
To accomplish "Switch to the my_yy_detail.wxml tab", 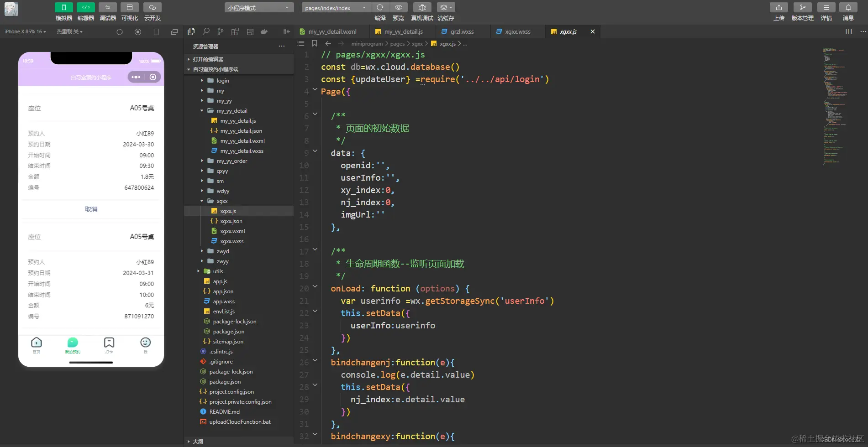I will pos(332,31).
